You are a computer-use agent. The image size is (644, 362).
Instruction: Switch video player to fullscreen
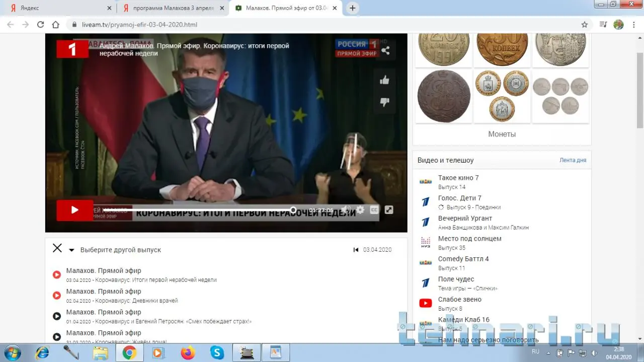coord(389,210)
